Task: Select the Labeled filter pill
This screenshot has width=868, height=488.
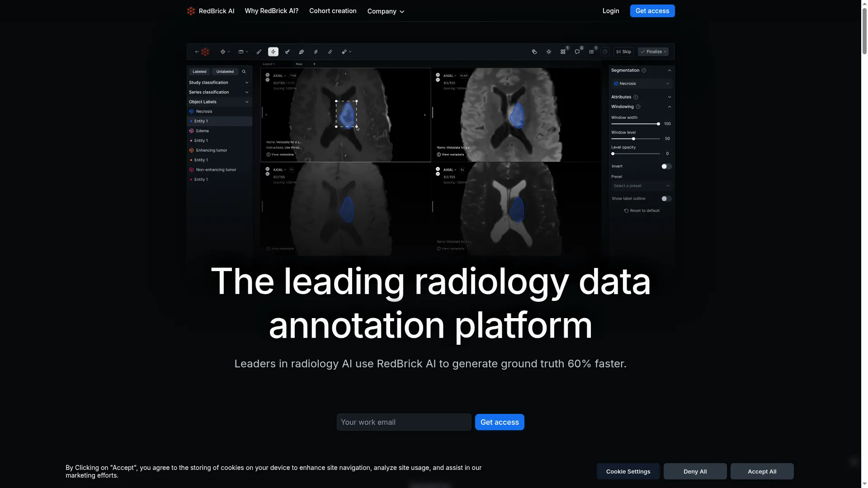Action: pos(199,71)
